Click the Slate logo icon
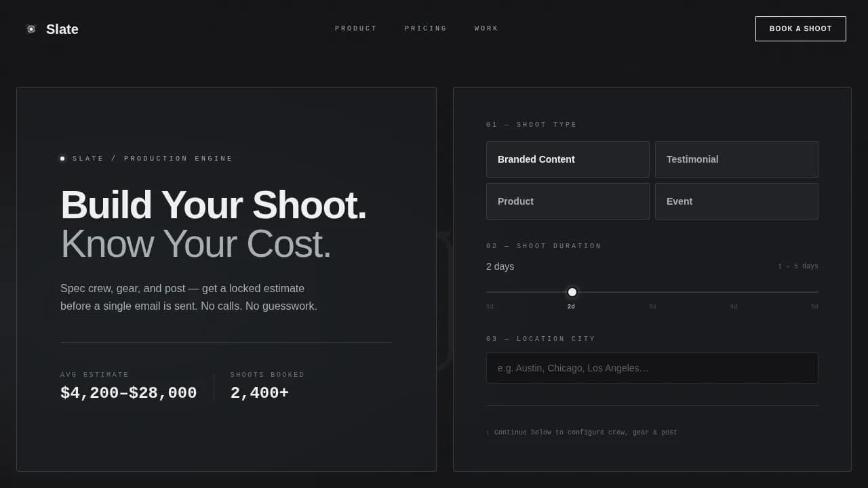Screen dimensions: 868x488 pyautogui.click(x=31, y=29)
